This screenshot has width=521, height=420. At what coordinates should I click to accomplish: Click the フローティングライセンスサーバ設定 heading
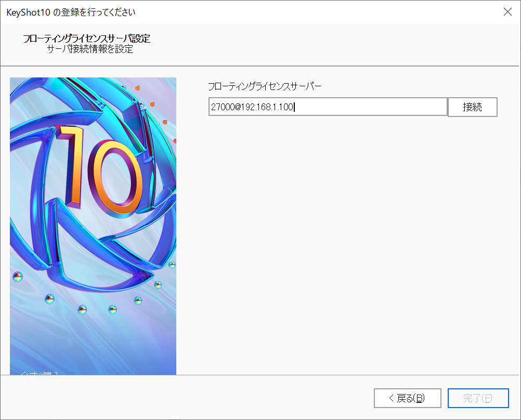tap(86, 38)
